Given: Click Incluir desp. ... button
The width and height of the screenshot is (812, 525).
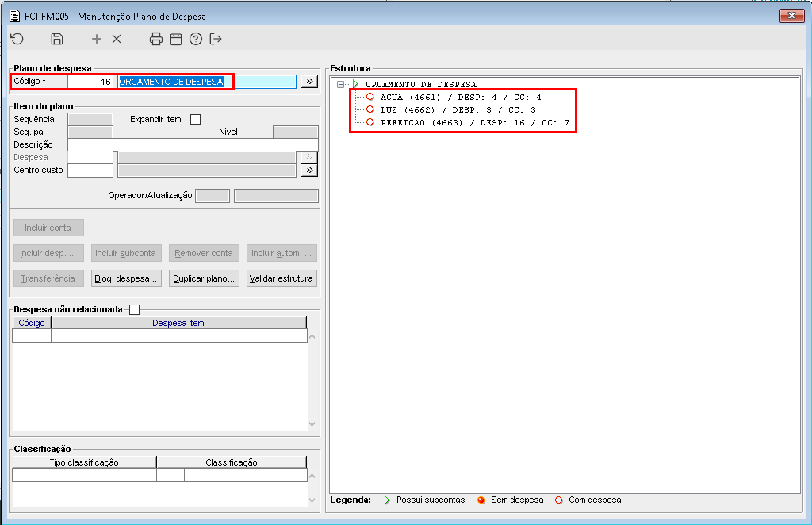Looking at the screenshot, I should (48, 253).
